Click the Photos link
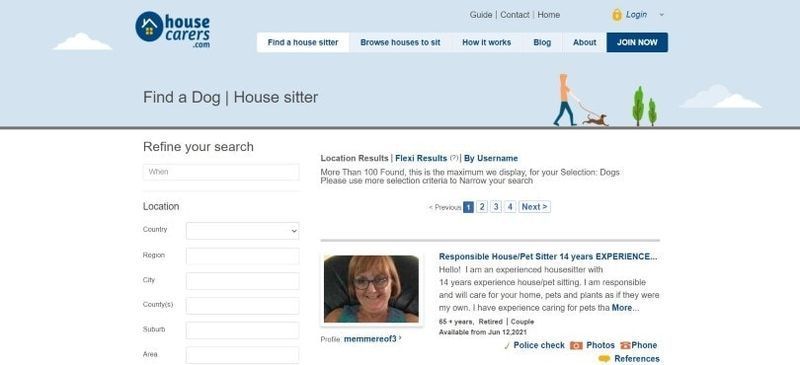 click(x=601, y=346)
